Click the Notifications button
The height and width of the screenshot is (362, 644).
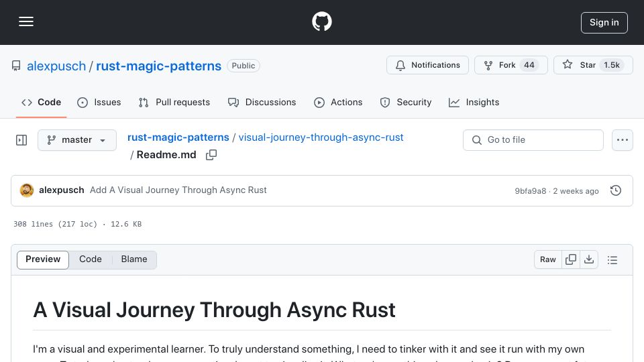click(427, 65)
